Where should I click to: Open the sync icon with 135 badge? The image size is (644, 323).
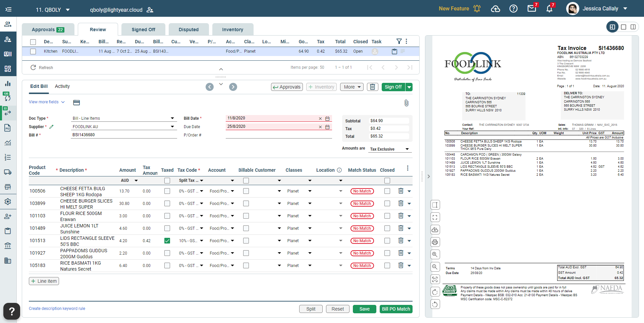[8, 98]
